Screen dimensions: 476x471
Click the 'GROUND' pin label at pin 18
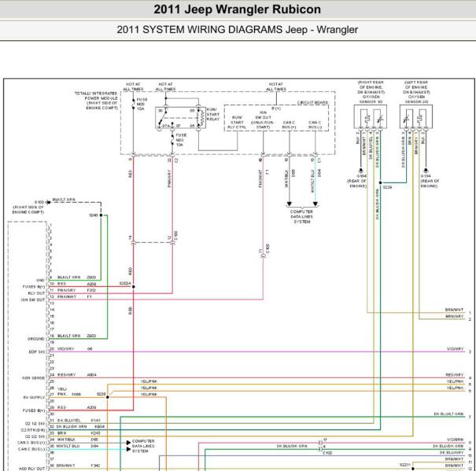tap(36, 339)
